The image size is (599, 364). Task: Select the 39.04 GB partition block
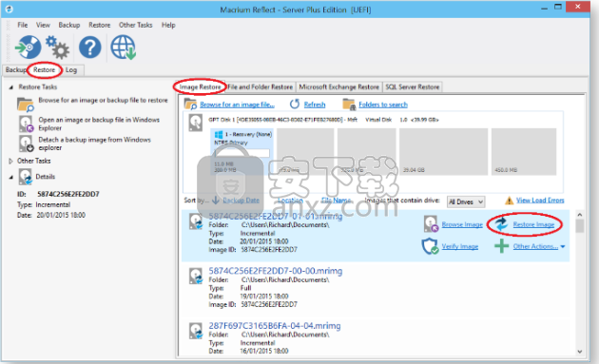443,152
